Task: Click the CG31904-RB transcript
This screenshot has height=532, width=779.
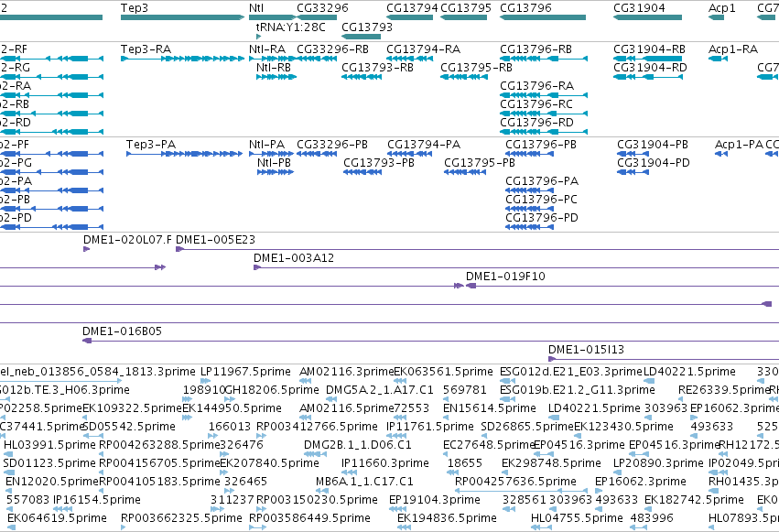Action: coord(648,59)
